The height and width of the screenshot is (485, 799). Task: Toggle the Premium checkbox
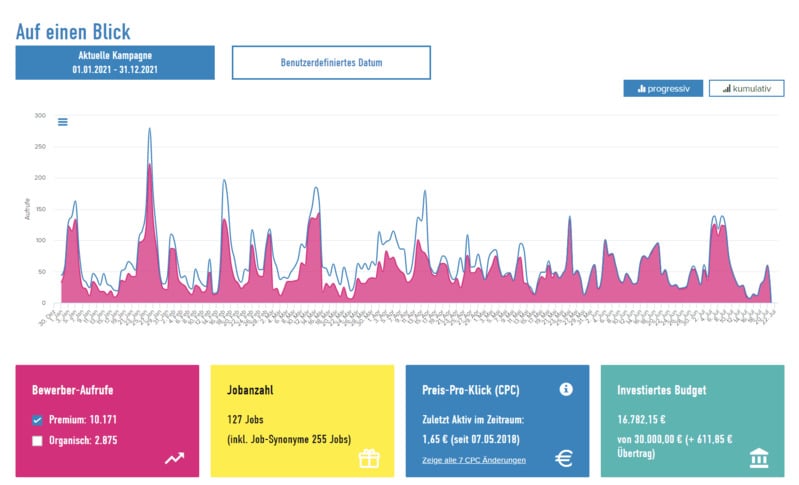(x=37, y=420)
